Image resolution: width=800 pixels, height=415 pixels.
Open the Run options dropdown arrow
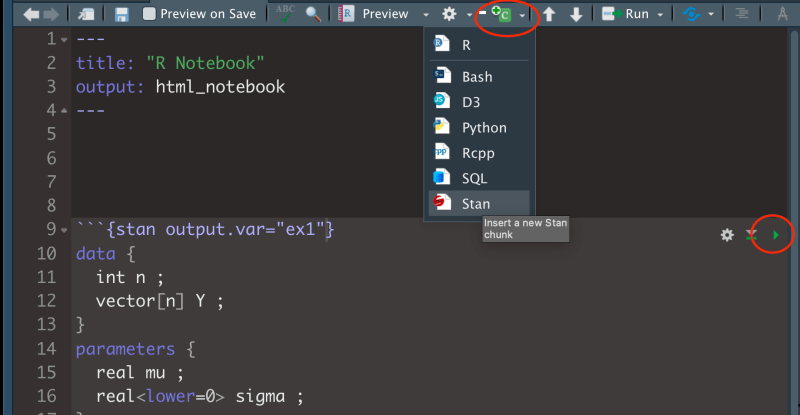tap(660, 15)
